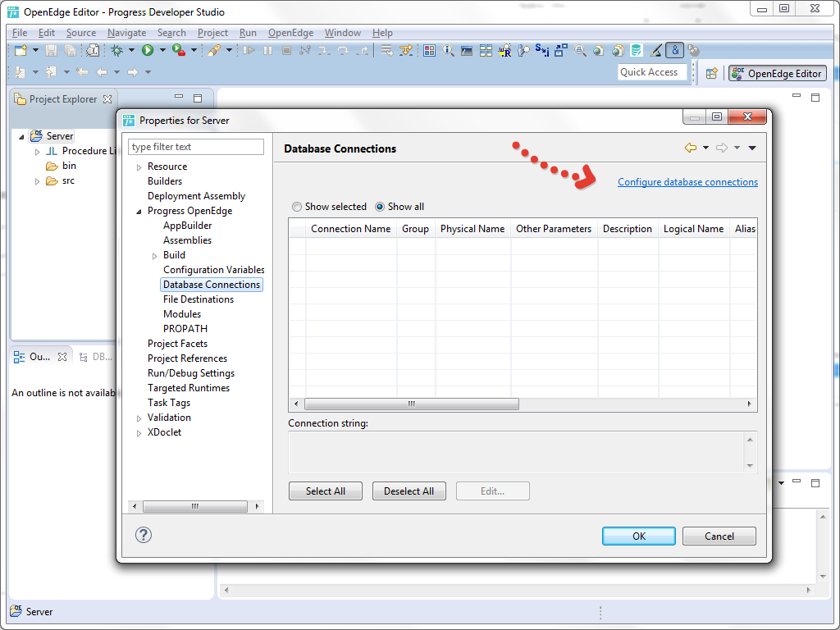Image resolution: width=840 pixels, height=630 pixels.
Task: Switch to the OpenEdge Editor perspective
Action: pyautogui.click(x=778, y=73)
